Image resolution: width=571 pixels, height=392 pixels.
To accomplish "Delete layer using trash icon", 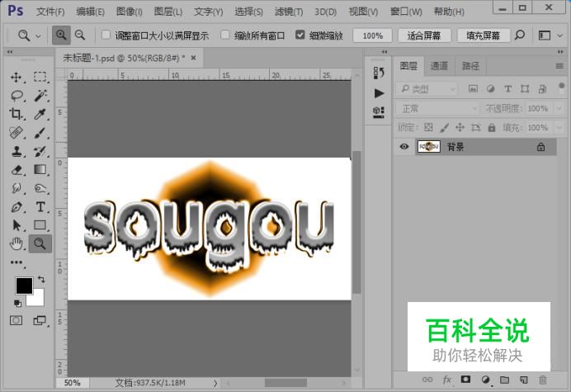I will [542, 380].
